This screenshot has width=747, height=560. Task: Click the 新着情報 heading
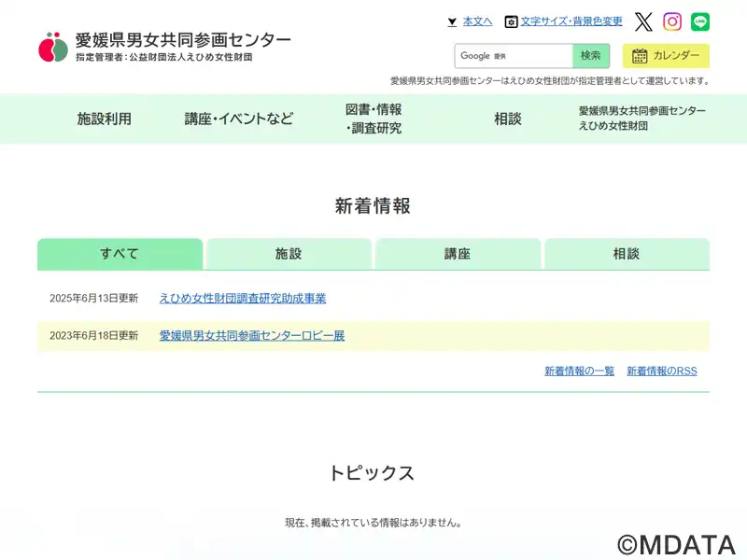[x=373, y=206]
